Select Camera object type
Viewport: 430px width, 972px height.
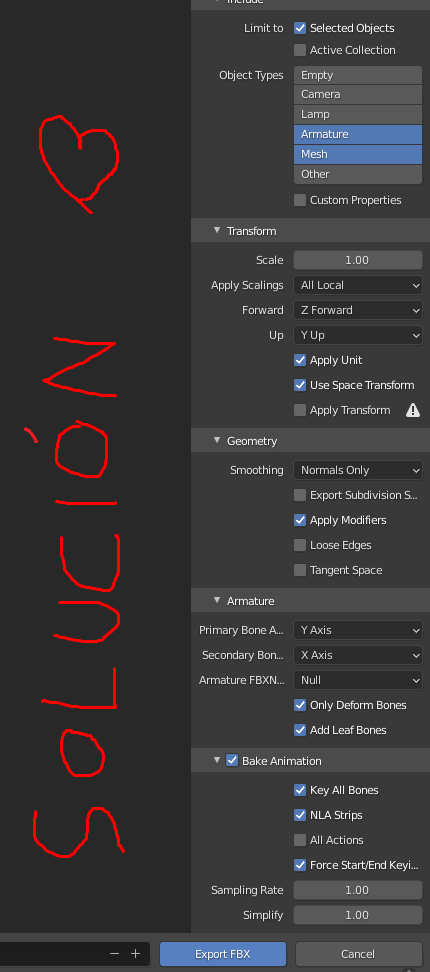point(358,94)
